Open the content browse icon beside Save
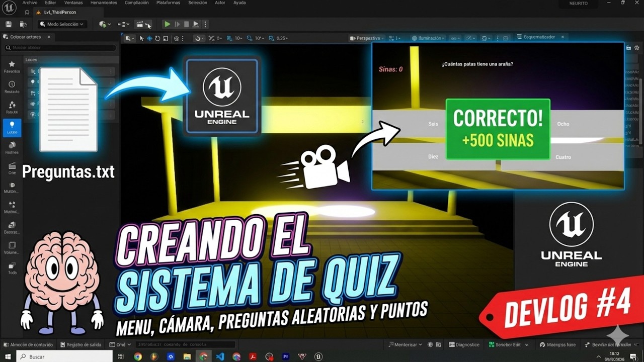Viewport: 644px width, 362px height. tap(23, 24)
